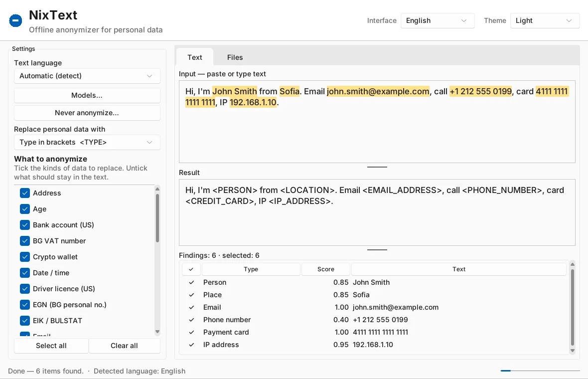Click the checkmark header column in Findings
This screenshot has width=588, height=379.
(x=191, y=269)
